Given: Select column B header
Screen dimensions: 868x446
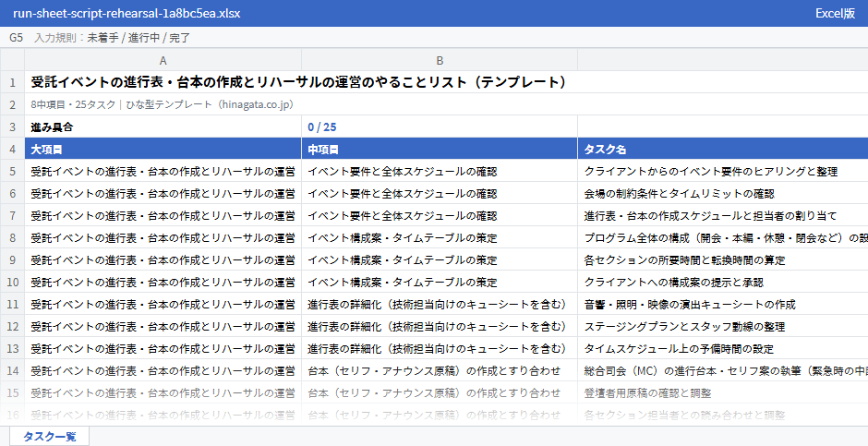Looking at the screenshot, I should [x=440, y=60].
